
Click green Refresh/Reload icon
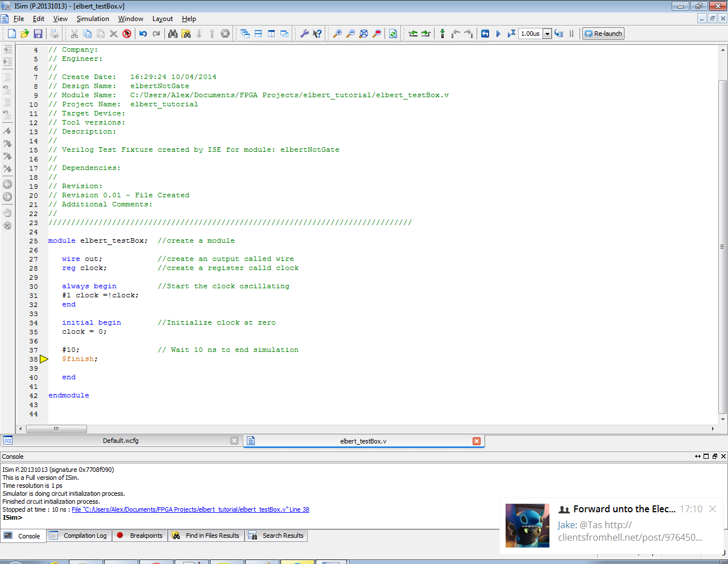(x=393, y=34)
